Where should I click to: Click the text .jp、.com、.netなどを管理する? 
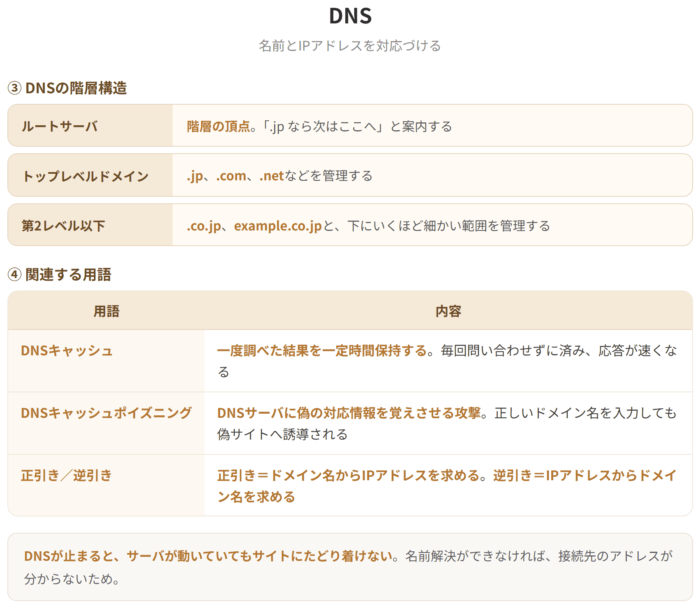coord(280,176)
